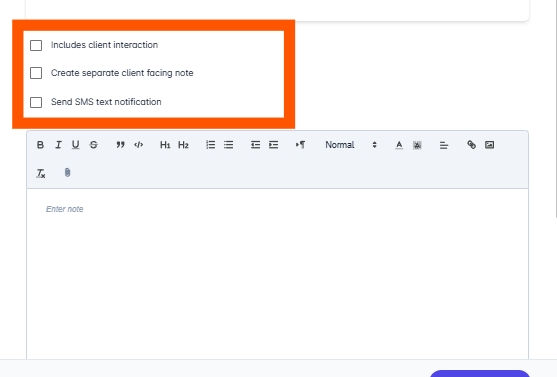Decrease the text indent
Viewport: 557px width, 377px height.
255,145
